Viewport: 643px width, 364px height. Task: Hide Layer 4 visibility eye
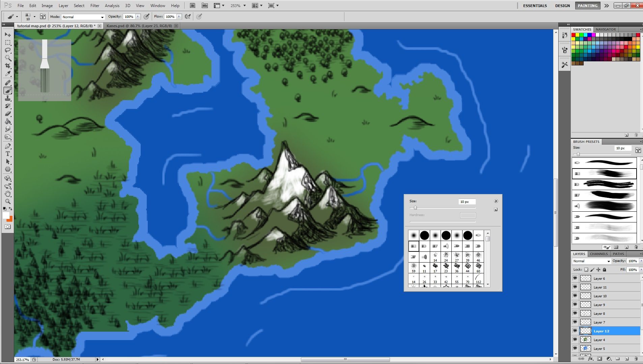[x=575, y=340]
